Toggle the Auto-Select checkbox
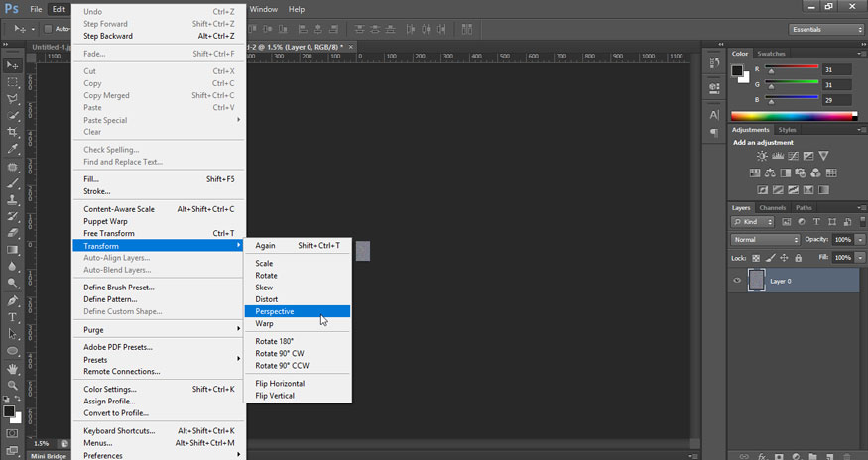 click(49, 29)
